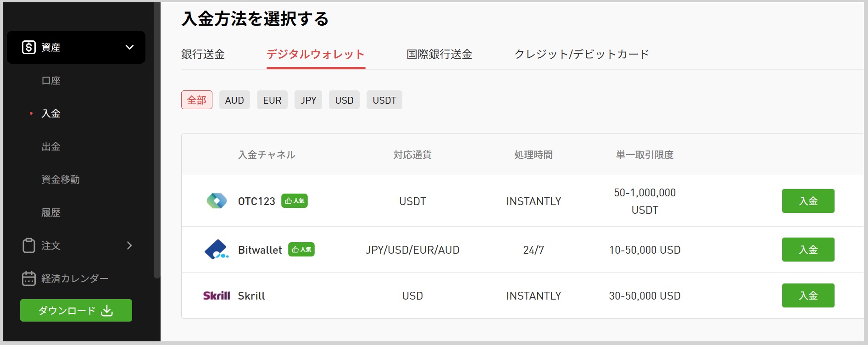Click the 注文 clipboard icon

29,245
